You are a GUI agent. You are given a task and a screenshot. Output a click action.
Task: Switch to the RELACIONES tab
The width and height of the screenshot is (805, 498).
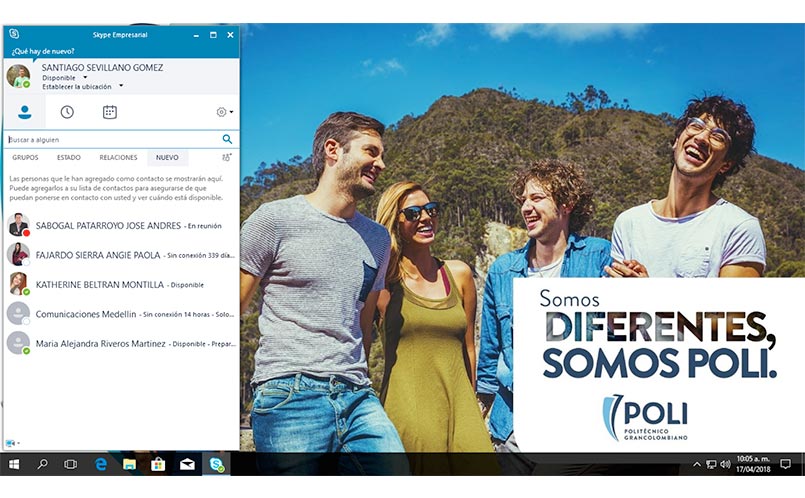coord(118,157)
